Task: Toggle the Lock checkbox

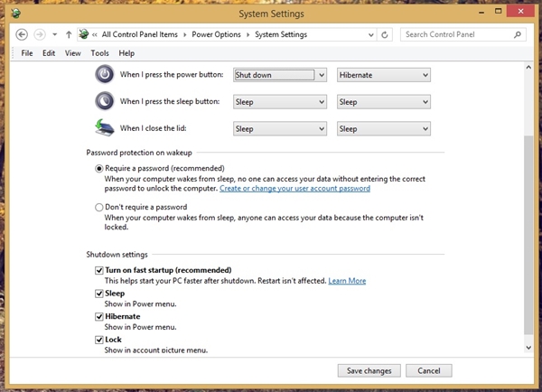Action: point(98,340)
